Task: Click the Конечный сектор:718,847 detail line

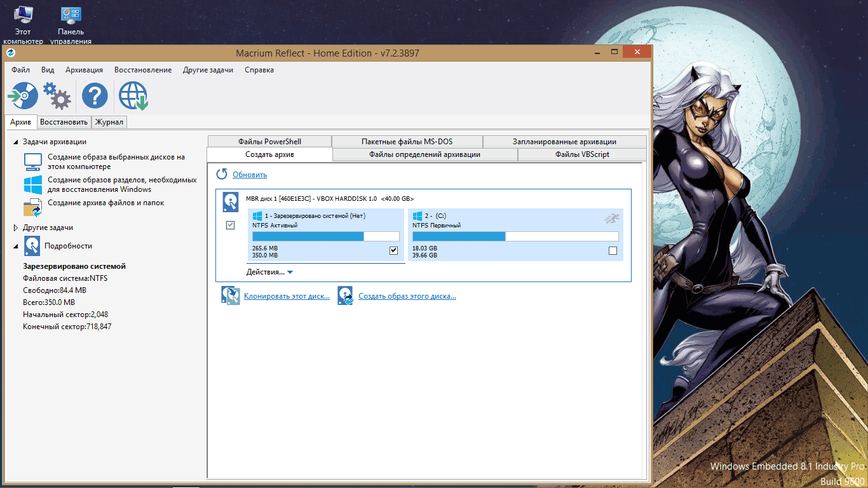Action: click(67, 327)
